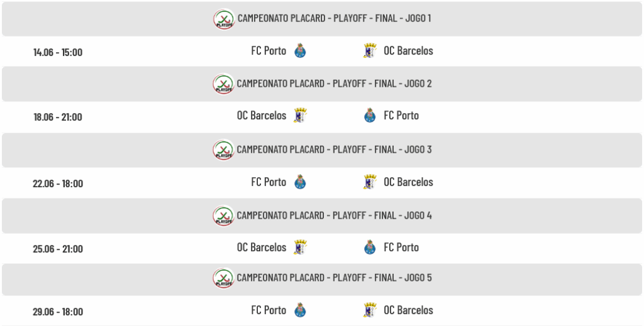The width and height of the screenshot is (644, 326).
Task: Open the Final Jogo 4 header row
Action: click(x=322, y=215)
